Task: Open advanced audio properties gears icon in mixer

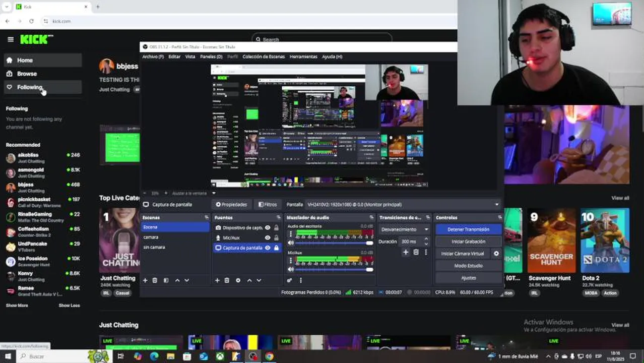Action: (290, 280)
